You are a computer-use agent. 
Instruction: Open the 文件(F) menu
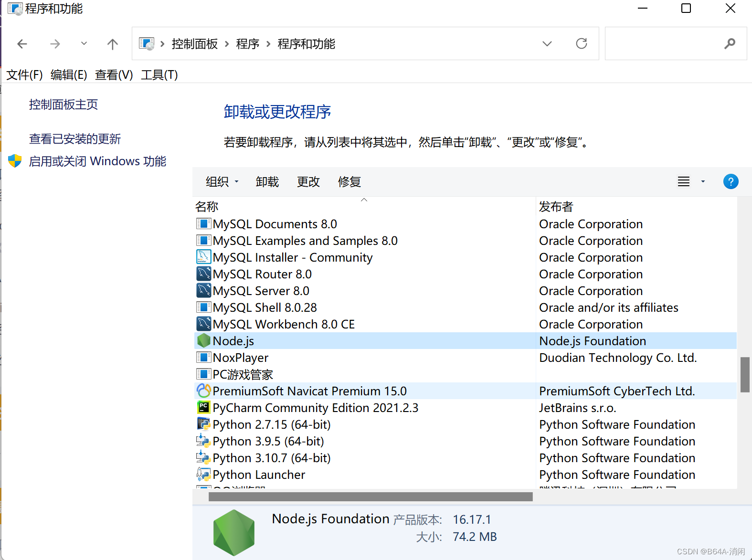[24, 75]
